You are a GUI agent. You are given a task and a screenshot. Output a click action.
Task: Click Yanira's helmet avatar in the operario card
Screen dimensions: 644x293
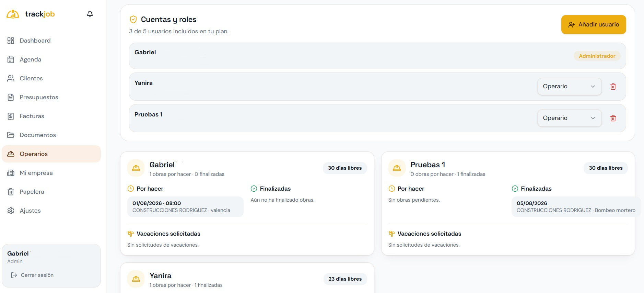[136, 279]
